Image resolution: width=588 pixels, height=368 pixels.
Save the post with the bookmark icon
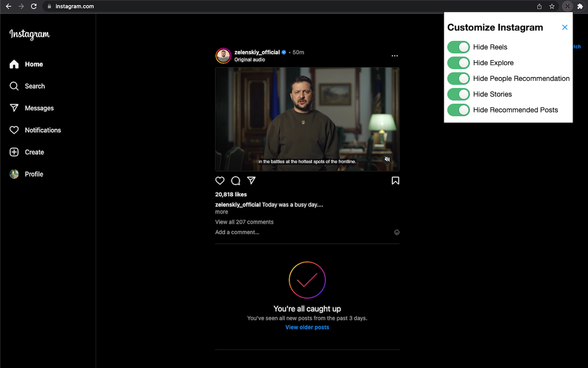coord(395,180)
